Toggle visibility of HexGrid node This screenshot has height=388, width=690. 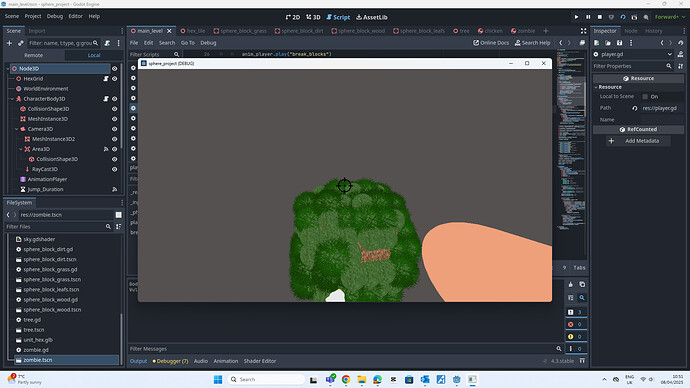(114, 79)
